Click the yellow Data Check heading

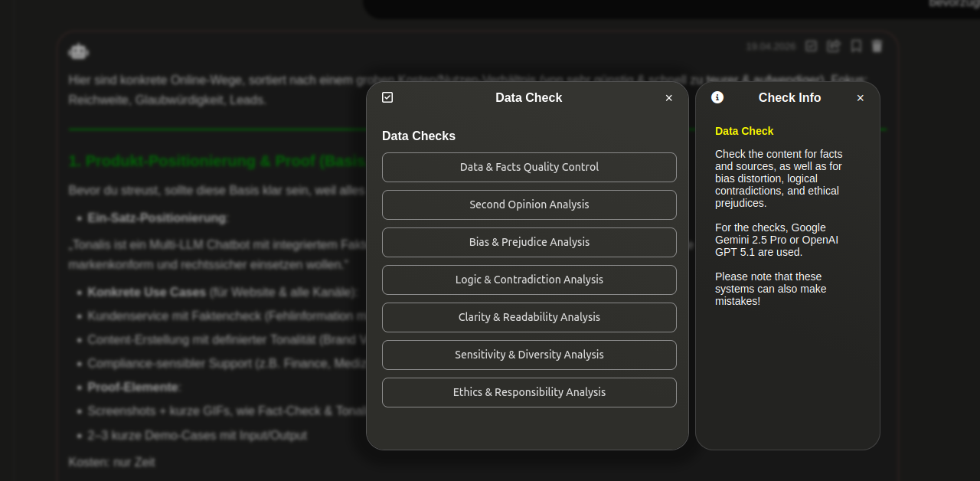[x=744, y=131]
